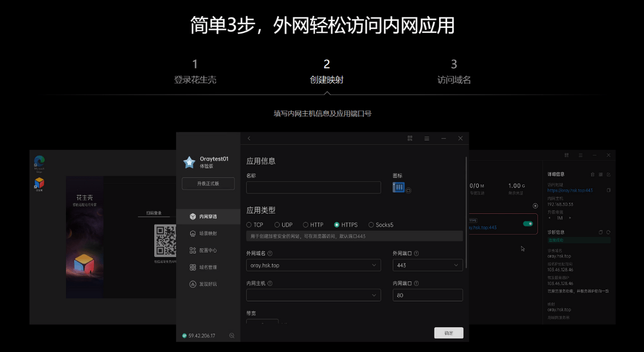Expand the 内网主机 dropdown

[x=313, y=295]
